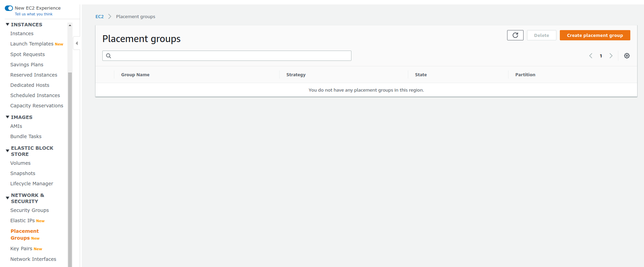
Task: Open Scheduled Instances
Action: (x=35, y=95)
